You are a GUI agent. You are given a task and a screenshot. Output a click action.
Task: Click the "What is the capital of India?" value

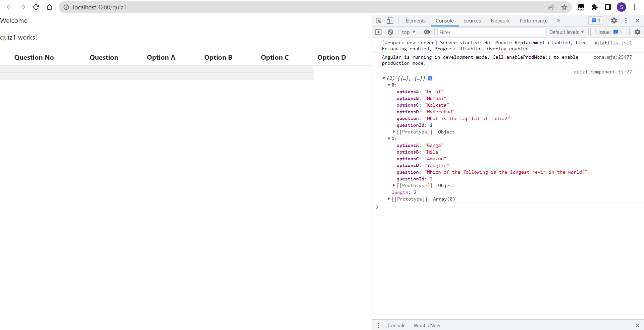coord(467,119)
